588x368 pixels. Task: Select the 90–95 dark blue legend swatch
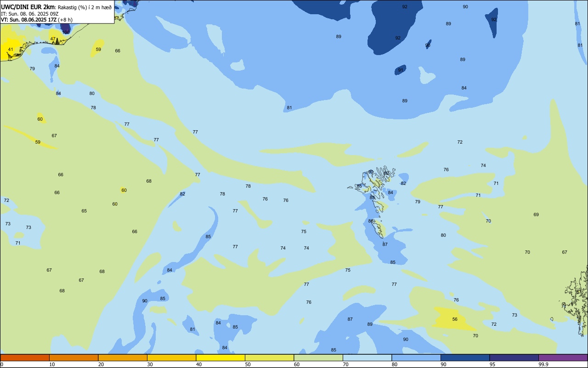[x=465, y=357]
